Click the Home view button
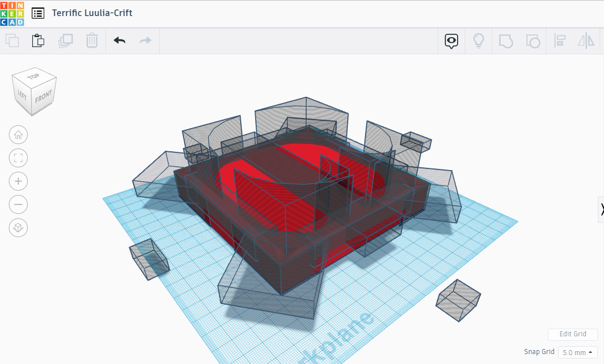This screenshot has height=364, width=604. point(18,135)
